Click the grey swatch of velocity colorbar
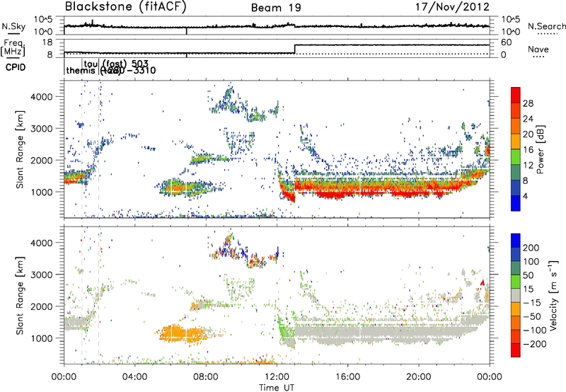 tap(516, 295)
